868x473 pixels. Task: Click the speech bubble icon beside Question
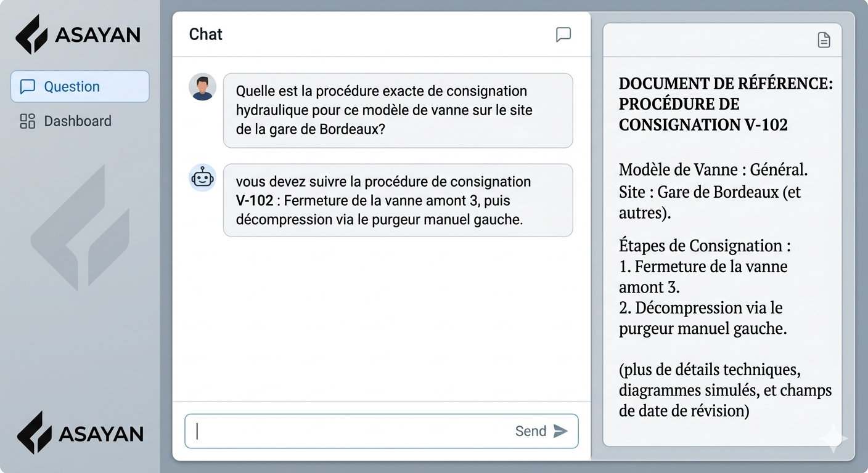click(28, 87)
